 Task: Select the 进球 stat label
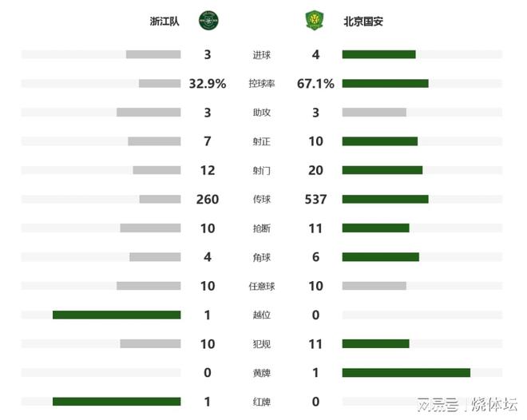[x=261, y=55]
